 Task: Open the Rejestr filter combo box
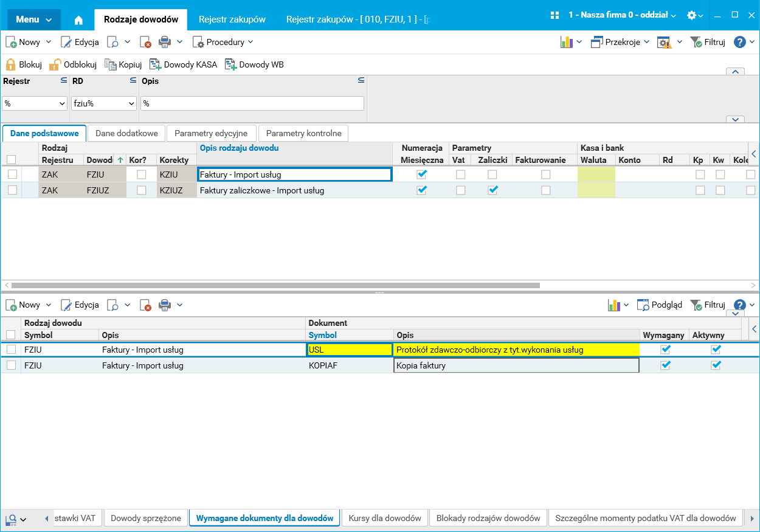(34, 103)
